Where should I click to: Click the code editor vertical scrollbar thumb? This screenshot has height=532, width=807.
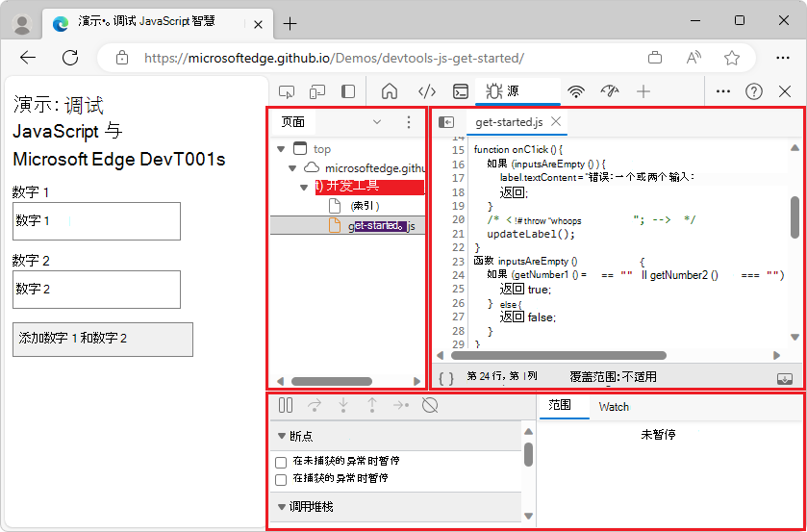click(795, 217)
